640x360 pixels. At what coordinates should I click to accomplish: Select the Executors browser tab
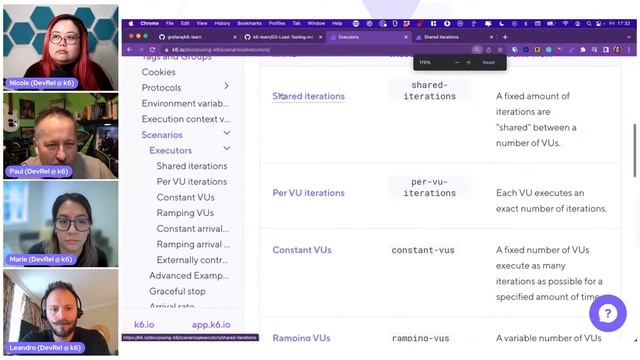pyautogui.click(x=369, y=37)
